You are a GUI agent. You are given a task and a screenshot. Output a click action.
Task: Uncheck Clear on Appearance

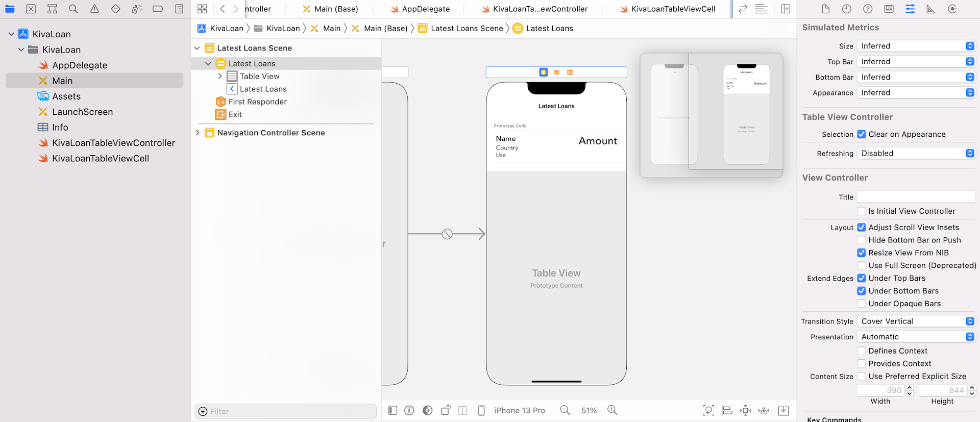pos(862,134)
